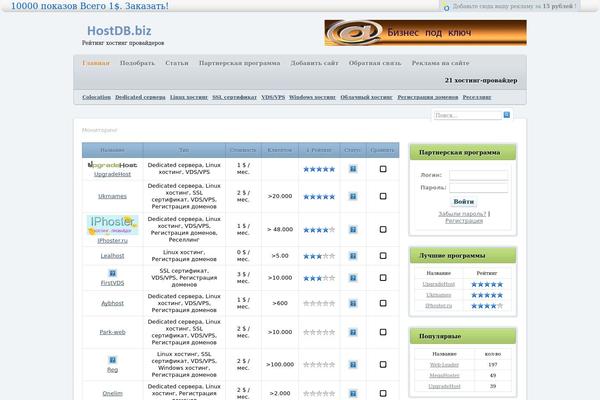Click the status icon in the Reg row
The width and height of the screenshot is (600, 400).
point(353,365)
